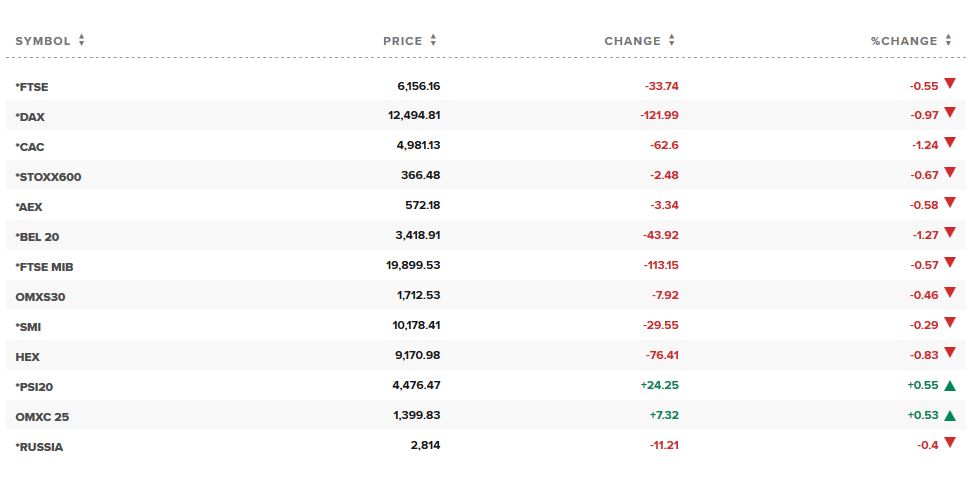
Task: Select the *CAC symbol row
Action: tap(486, 145)
